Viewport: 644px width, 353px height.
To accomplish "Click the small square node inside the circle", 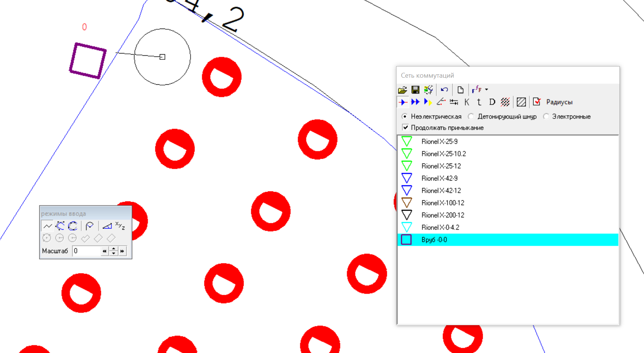I will click(x=162, y=57).
